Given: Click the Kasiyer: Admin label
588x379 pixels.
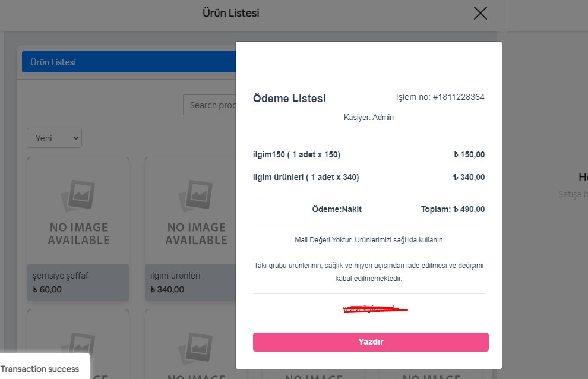Looking at the screenshot, I should click(x=369, y=118).
